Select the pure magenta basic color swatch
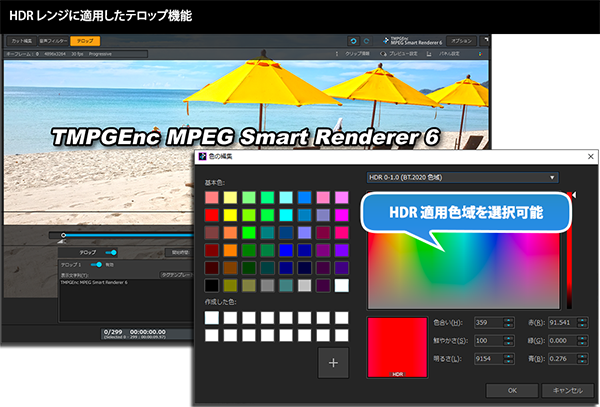 (x=342, y=215)
